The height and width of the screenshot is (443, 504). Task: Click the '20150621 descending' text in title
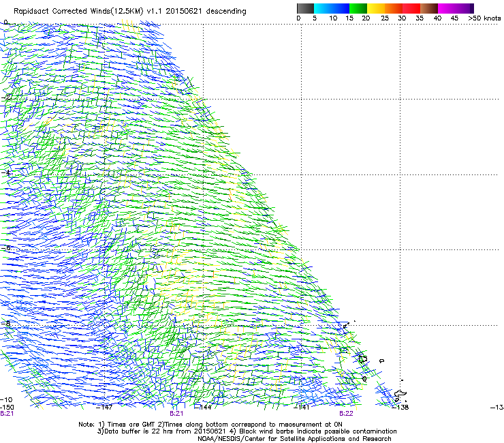pyautogui.click(x=206, y=12)
